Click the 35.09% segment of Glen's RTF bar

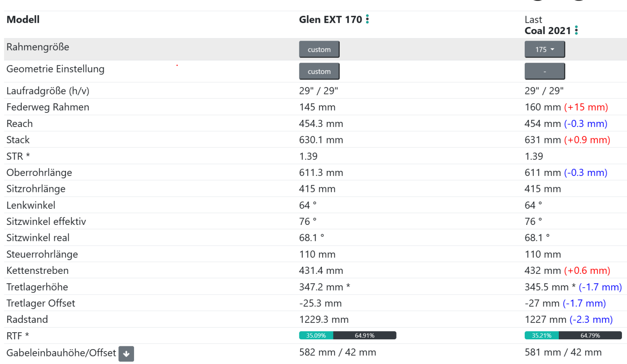pos(316,335)
